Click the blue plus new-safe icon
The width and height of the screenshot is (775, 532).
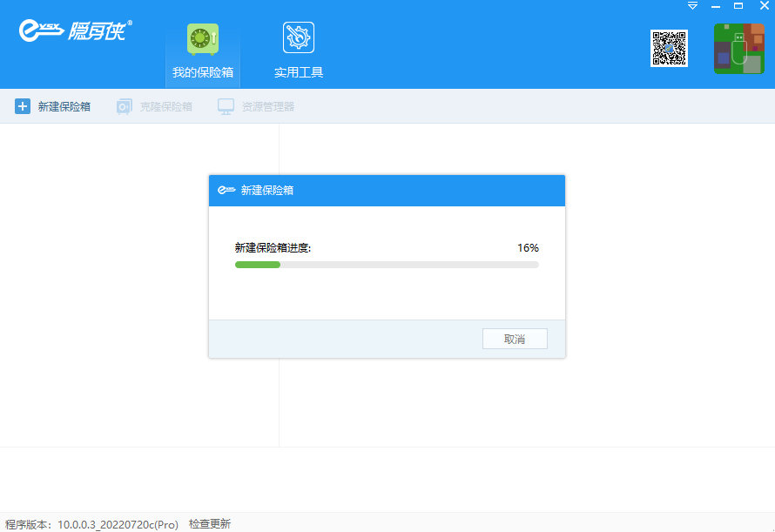pyautogui.click(x=23, y=106)
